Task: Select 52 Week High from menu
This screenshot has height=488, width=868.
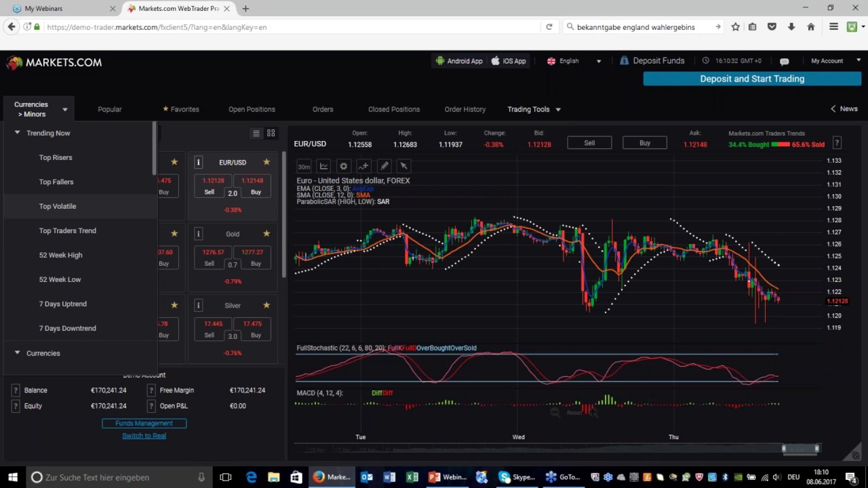Action: (61, 255)
